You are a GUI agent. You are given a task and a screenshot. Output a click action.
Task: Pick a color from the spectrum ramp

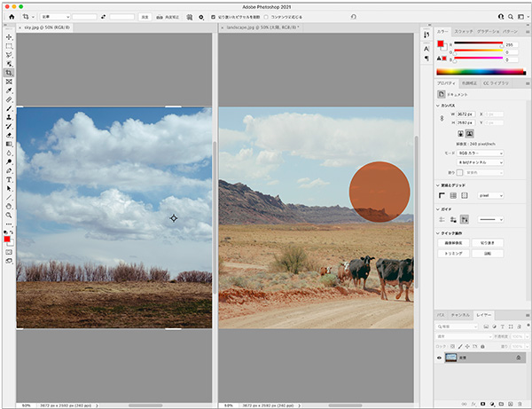pyautogui.click(x=481, y=72)
